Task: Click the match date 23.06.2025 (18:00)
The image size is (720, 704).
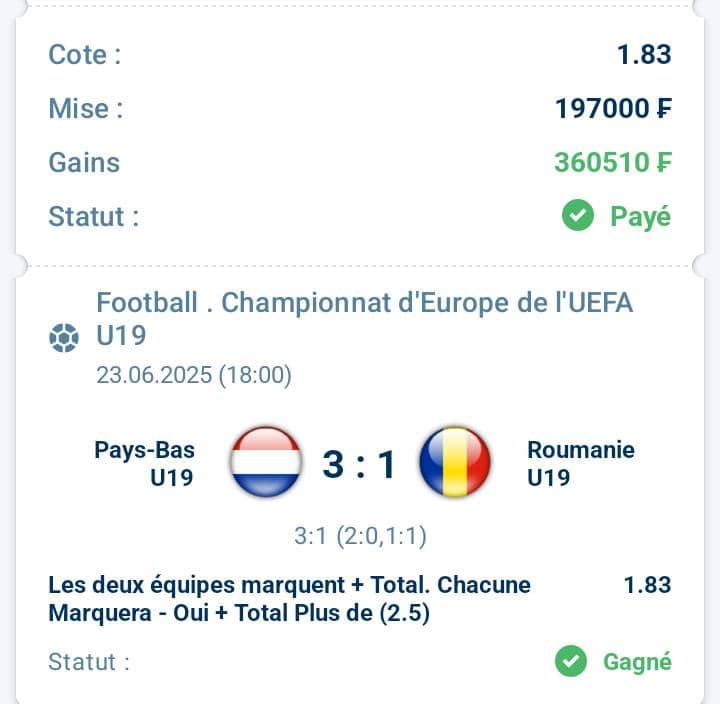Action: [x=194, y=375]
